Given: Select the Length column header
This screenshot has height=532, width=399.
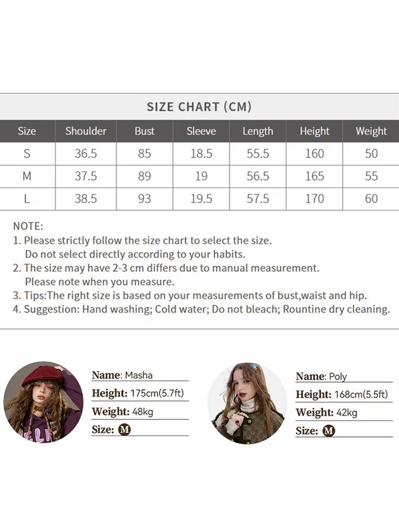Looking at the screenshot, I should point(258,131).
